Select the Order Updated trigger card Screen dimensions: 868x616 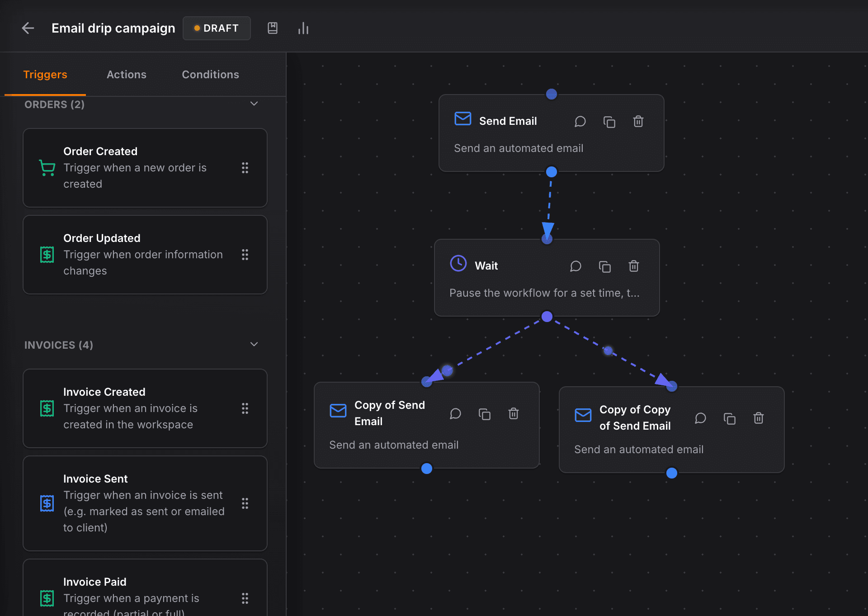[x=145, y=255]
